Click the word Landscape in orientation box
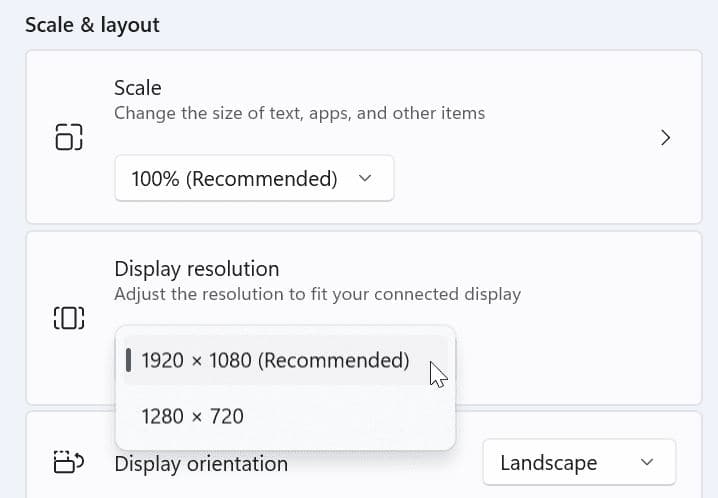 click(549, 463)
